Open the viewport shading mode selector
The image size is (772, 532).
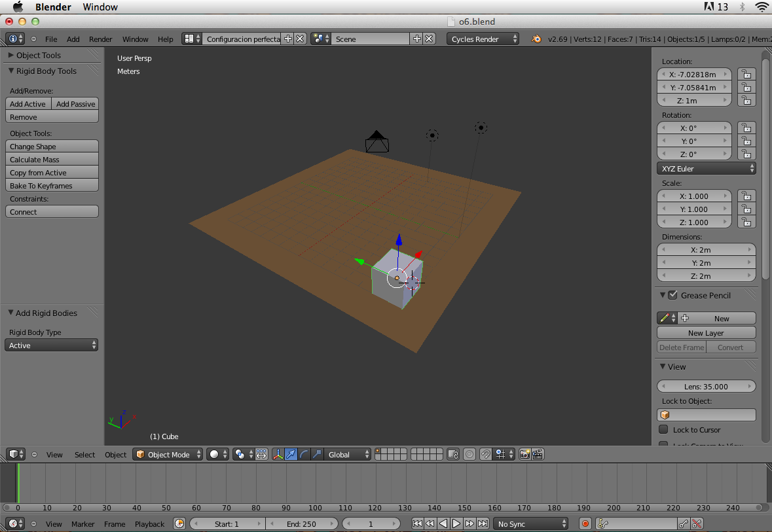(217, 454)
